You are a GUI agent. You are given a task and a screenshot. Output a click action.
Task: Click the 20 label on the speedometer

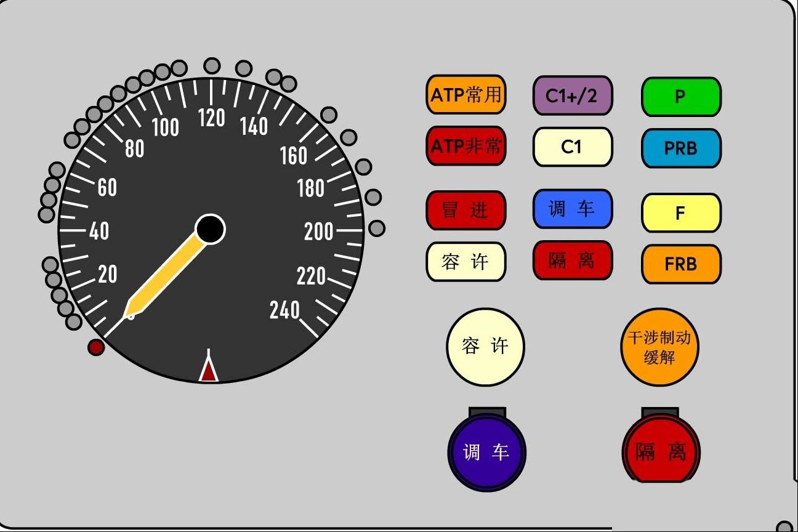pyautogui.click(x=107, y=275)
